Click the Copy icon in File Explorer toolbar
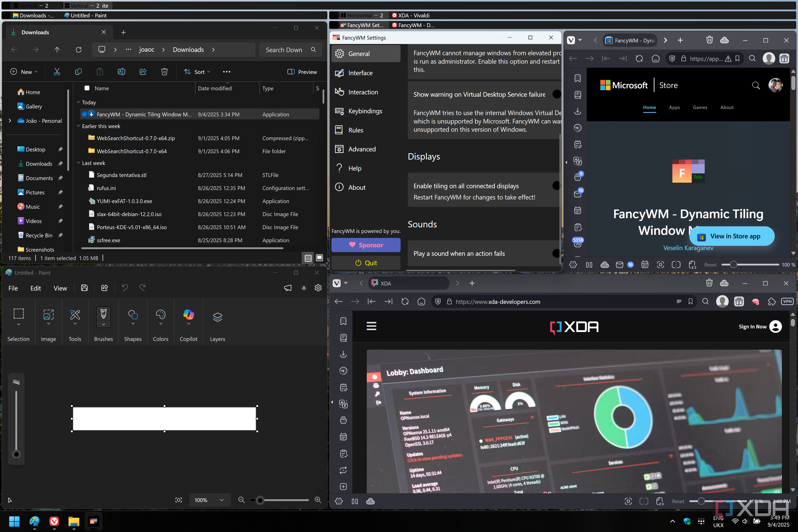Screen dimensions: 798x532 pyautogui.click(x=78, y=72)
